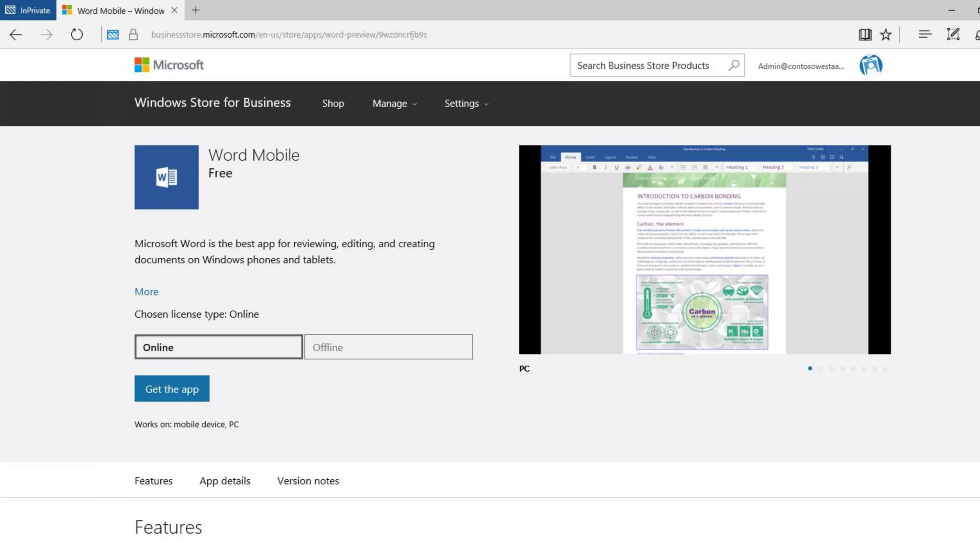Viewport: 980px width, 551px height.
Task: Switch to the App details tab
Action: 225,481
